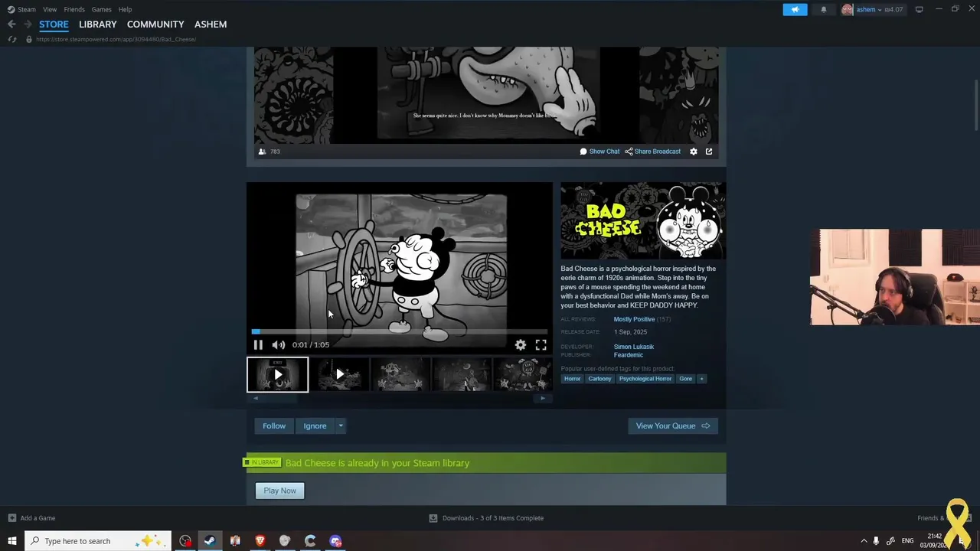Pause the trailer video

(258, 345)
